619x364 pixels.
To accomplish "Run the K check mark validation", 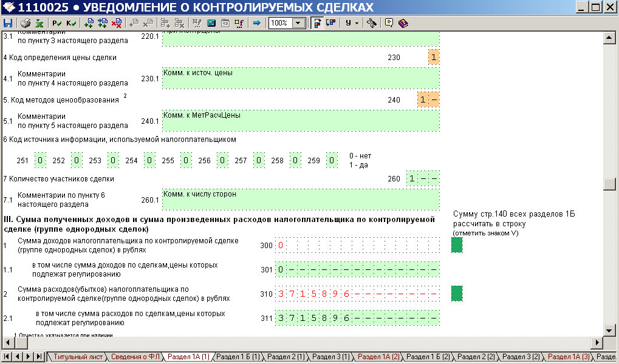I will tap(71, 23).
